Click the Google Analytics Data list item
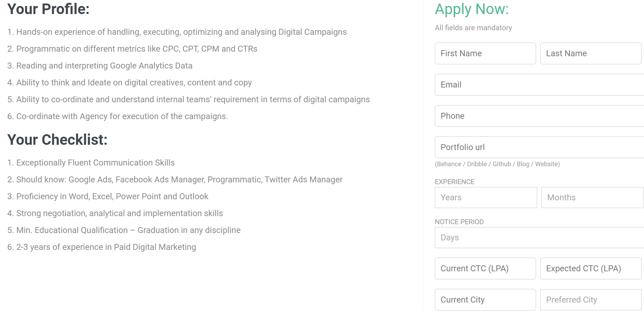This screenshot has width=644, height=311. click(x=100, y=66)
